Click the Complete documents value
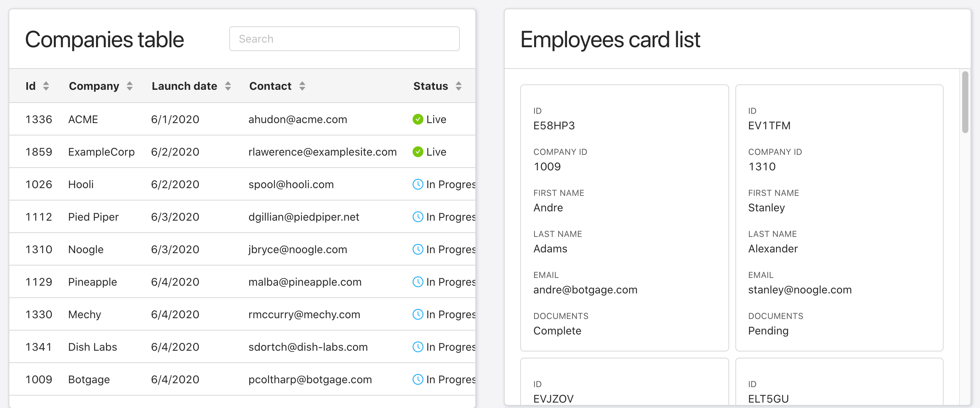 point(557,331)
